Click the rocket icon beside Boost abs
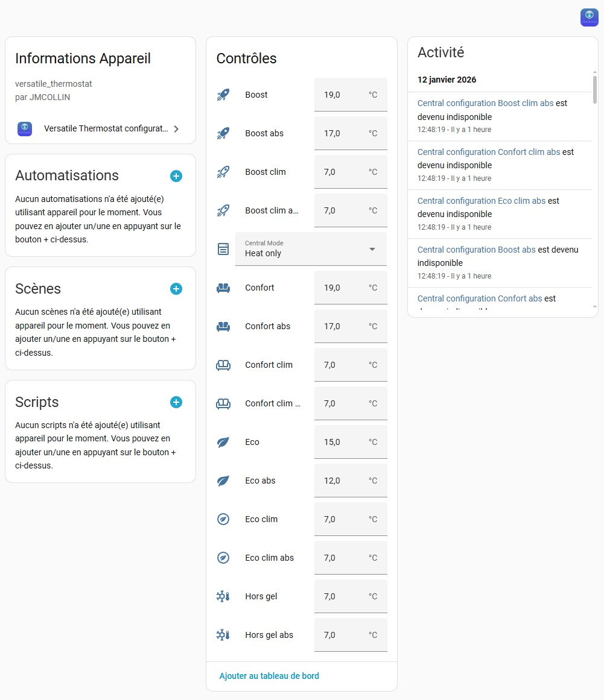The width and height of the screenshot is (604, 700). pos(223,133)
